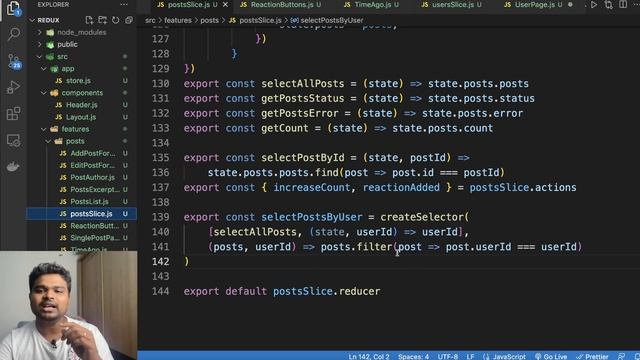Click line number 139 in gutter

[160, 217]
